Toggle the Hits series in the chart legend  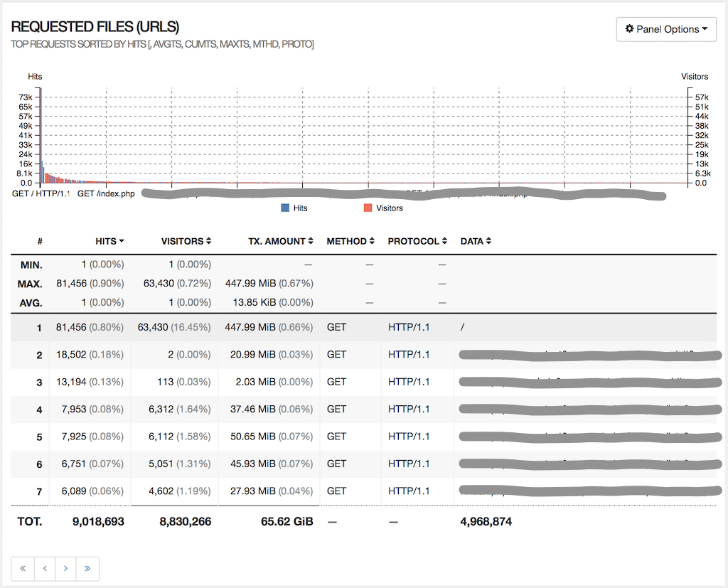(x=294, y=208)
